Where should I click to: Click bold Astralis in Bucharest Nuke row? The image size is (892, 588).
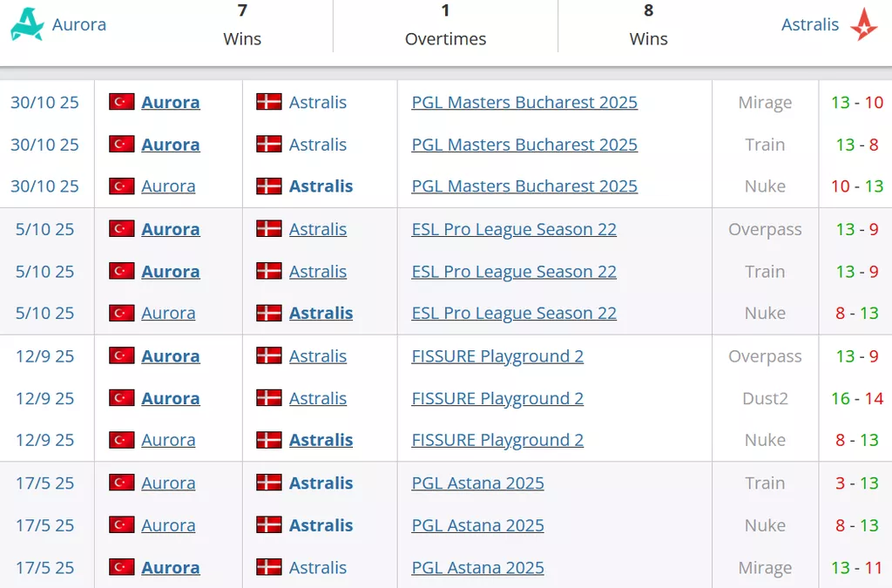pyautogui.click(x=321, y=186)
